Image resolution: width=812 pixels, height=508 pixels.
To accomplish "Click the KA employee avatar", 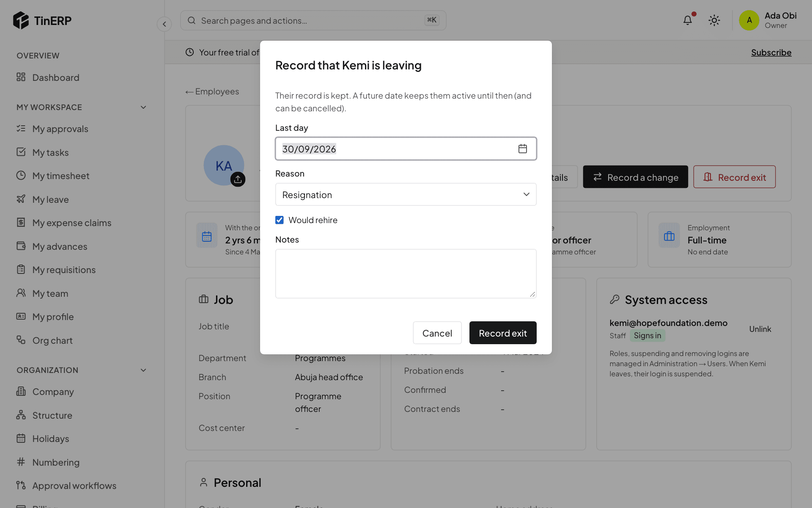I will coord(224,166).
